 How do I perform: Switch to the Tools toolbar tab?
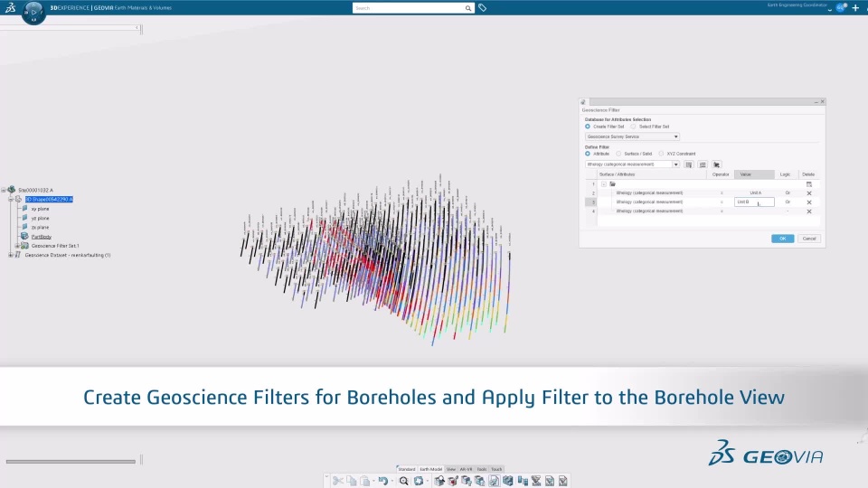point(482,469)
